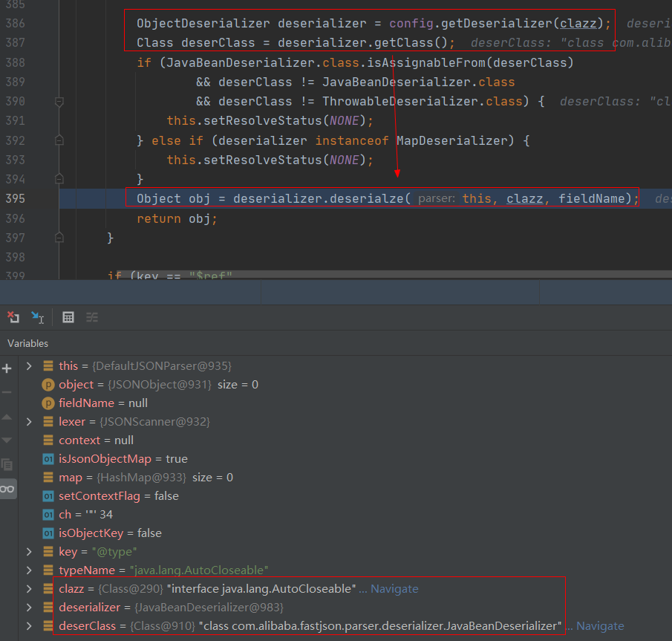This screenshot has width=672, height=641.
Task: Expand the lexer JSONScanner variable node
Action: point(29,421)
